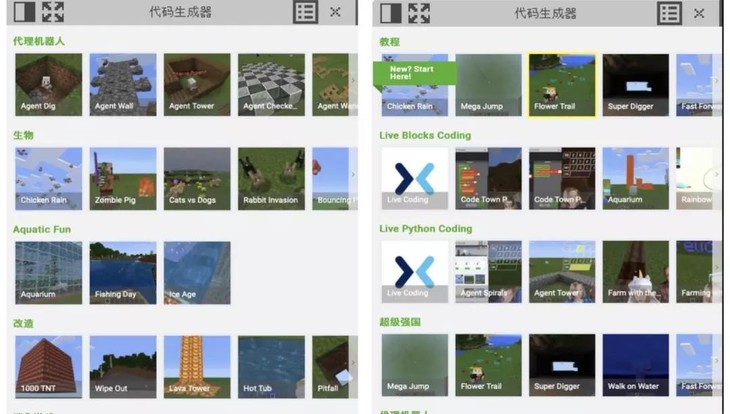Open Mega Jump in 超级强国 row
The height and width of the screenshot is (414, 730).
415,365
